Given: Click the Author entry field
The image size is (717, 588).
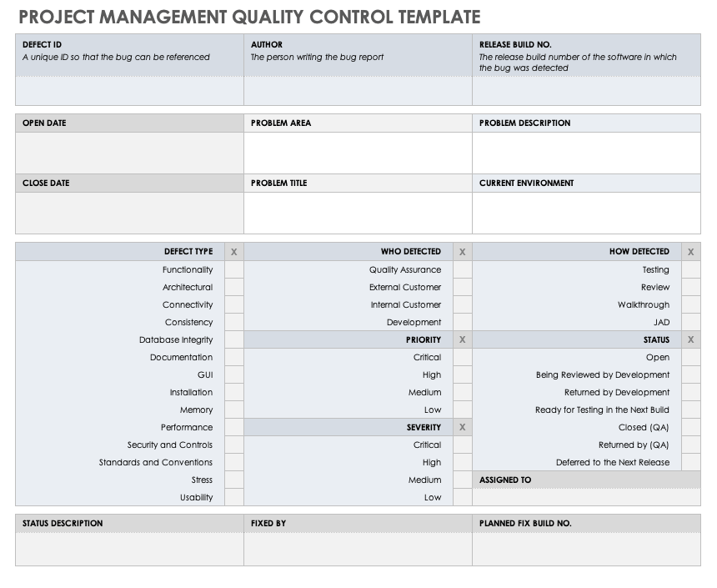Looking at the screenshot, I should (358, 90).
